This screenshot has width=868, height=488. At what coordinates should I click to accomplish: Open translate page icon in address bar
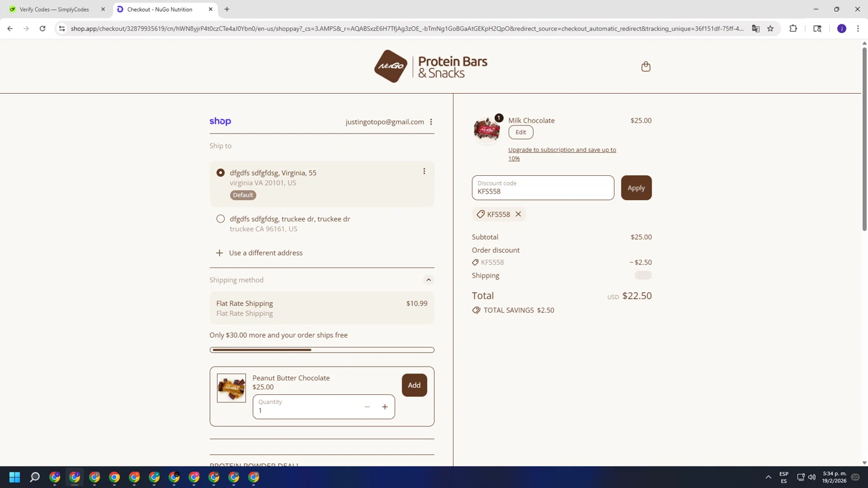point(756,28)
